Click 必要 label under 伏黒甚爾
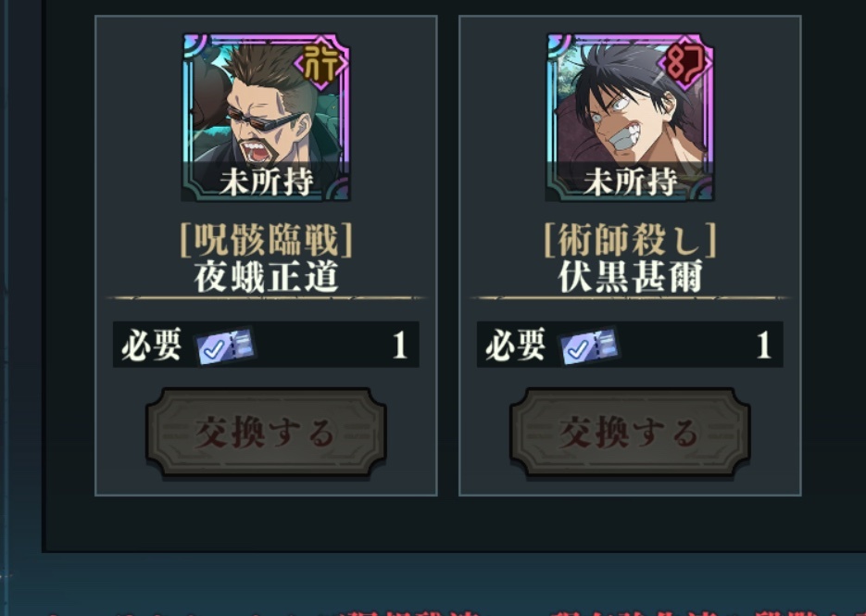The width and height of the screenshot is (866, 616). pos(515,345)
